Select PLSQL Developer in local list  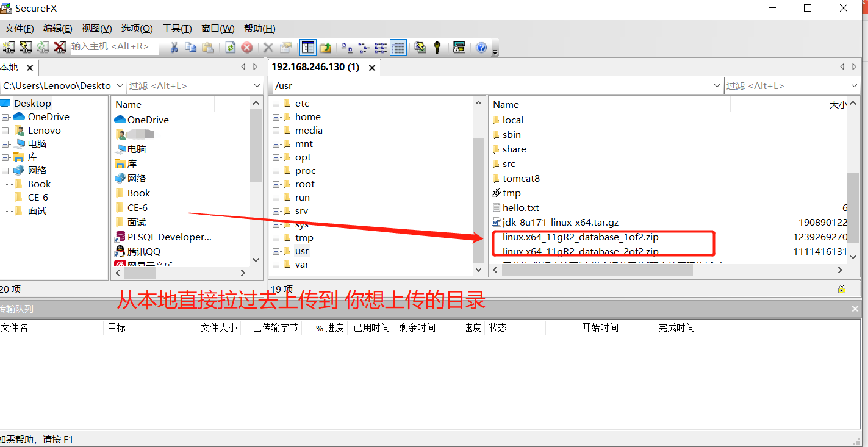[x=170, y=237]
